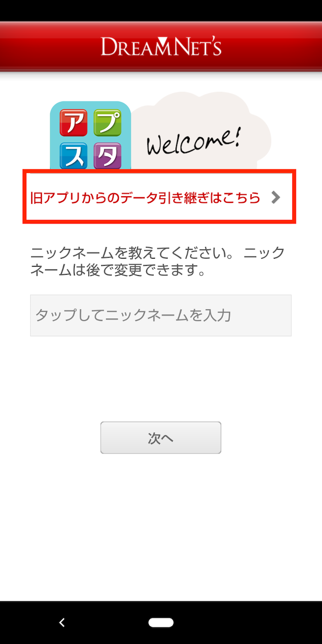The image size is (322, 644).
Task: Tap the Welcome! cloud speech bubble
Action: 201,132
